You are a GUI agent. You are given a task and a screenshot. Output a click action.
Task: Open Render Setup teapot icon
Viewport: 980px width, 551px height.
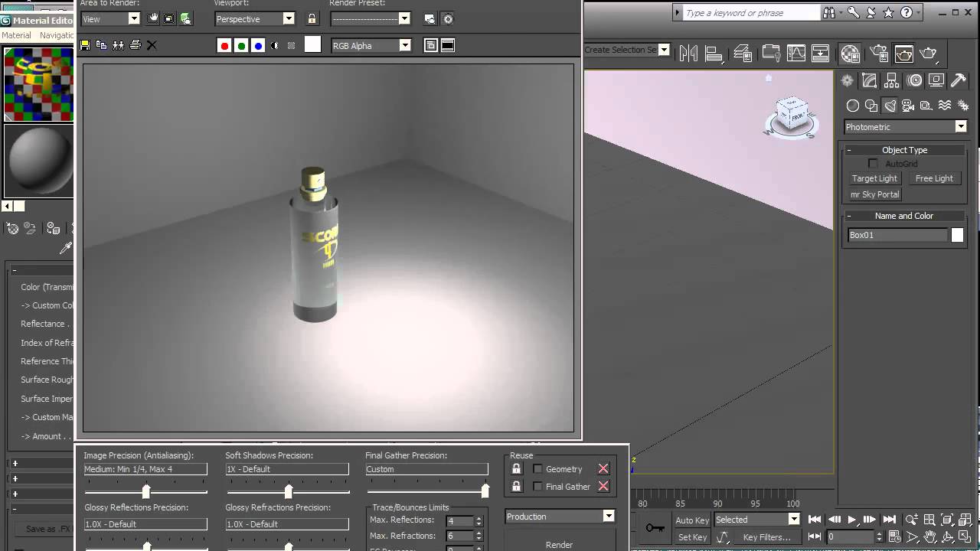(879, 54)
